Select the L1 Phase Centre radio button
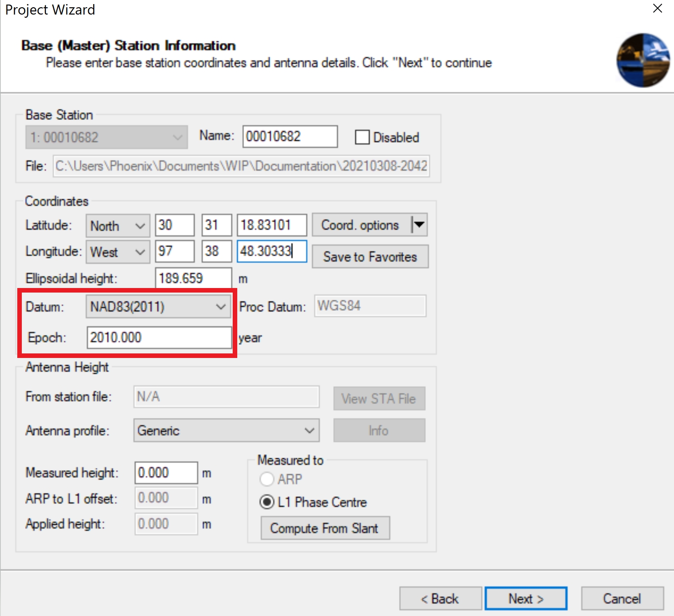674x616 pixels. click(267, 502)
